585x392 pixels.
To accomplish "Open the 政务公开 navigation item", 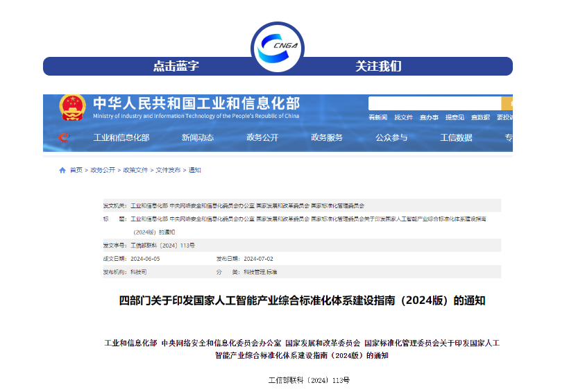I will pyautogui.click(x=262, y=137).
